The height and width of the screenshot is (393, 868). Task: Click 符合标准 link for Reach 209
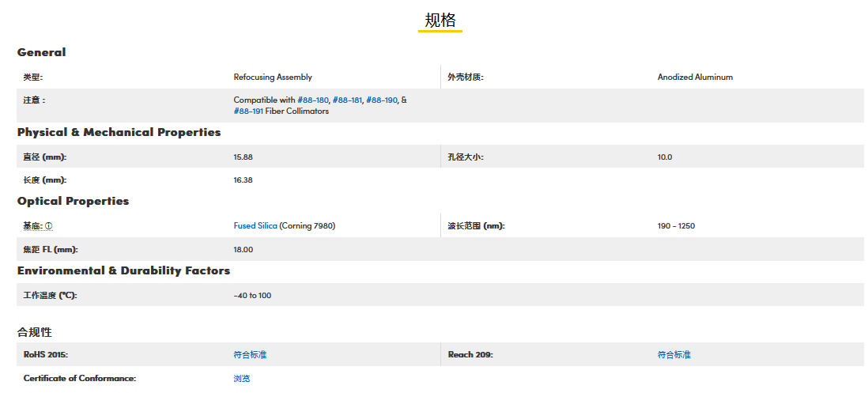[x=674, y=355]
